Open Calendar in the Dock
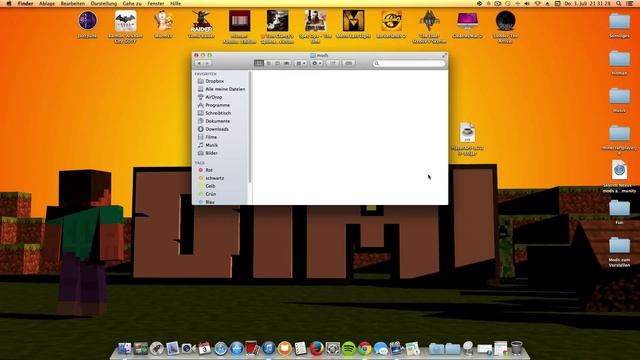This screenshot has height=360, width=640. pyautogui.click(x=204, y=348)
